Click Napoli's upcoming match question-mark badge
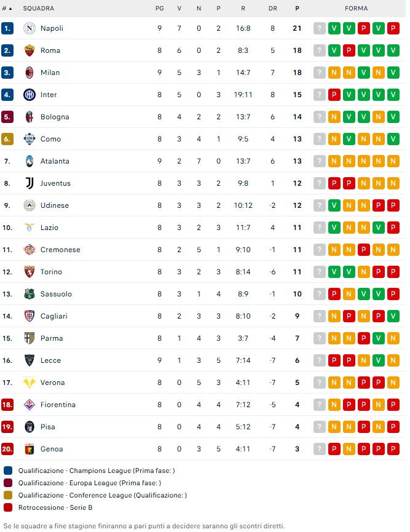This screenshot has height=532, width=410. [x=319, y=28]
